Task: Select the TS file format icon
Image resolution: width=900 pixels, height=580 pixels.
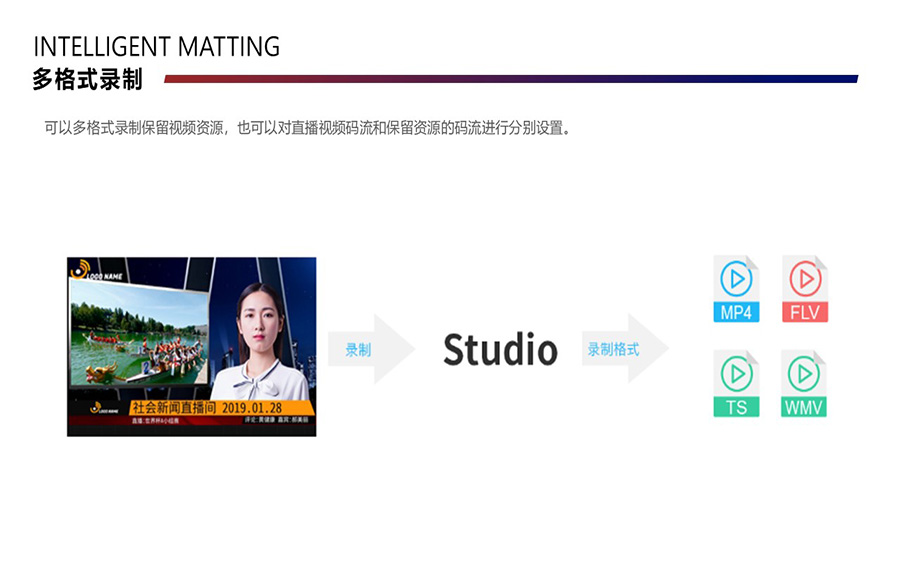Action: tap(736, 383)
